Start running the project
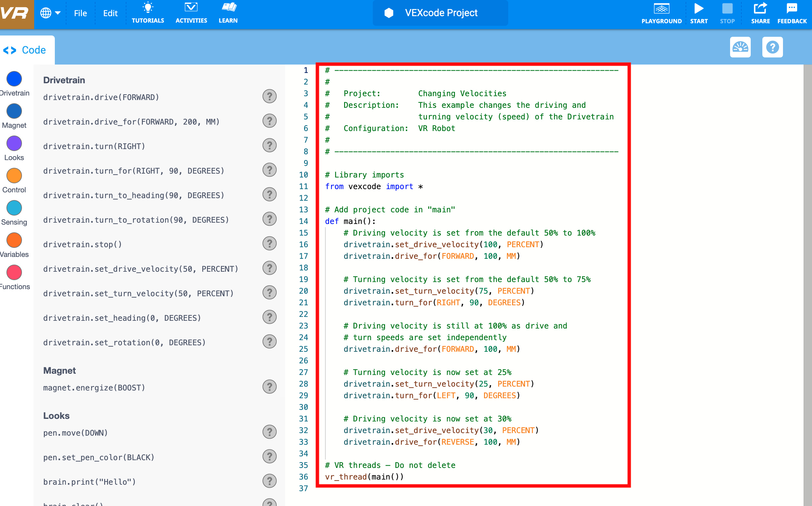 (x=699, y=13)
